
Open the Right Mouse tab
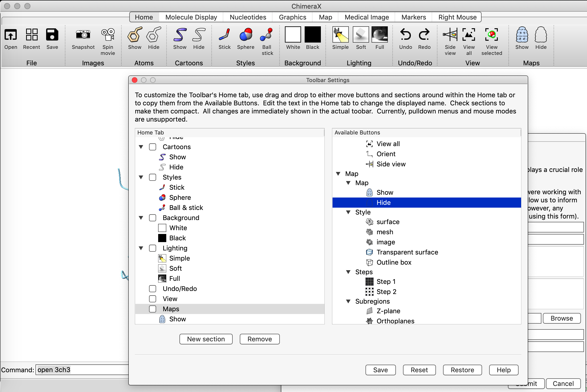457,17
